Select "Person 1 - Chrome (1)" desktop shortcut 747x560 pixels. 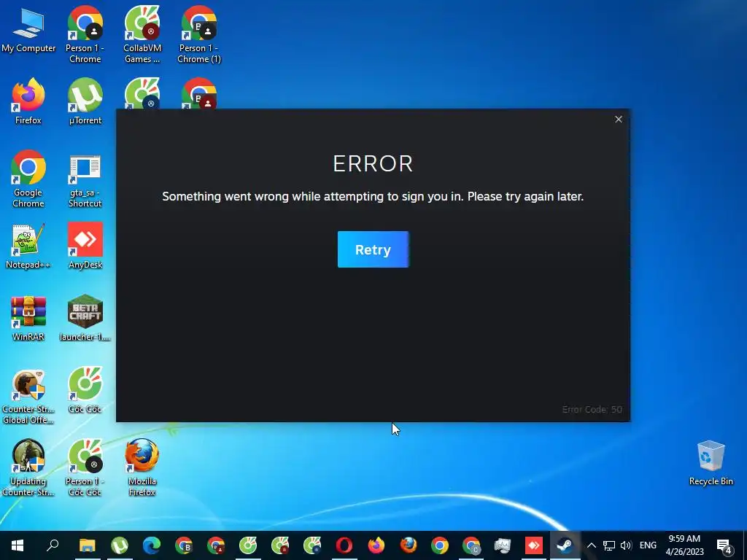[x=199, y=35]
